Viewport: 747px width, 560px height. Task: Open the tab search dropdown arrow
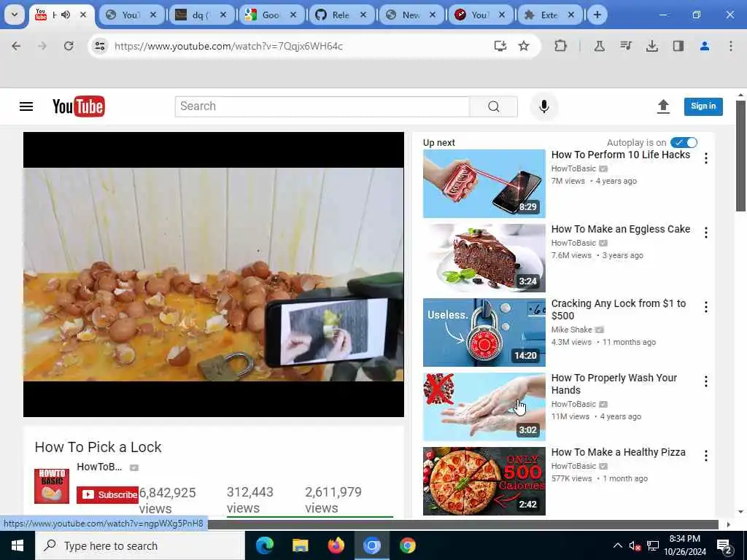(x=15, y=15)
